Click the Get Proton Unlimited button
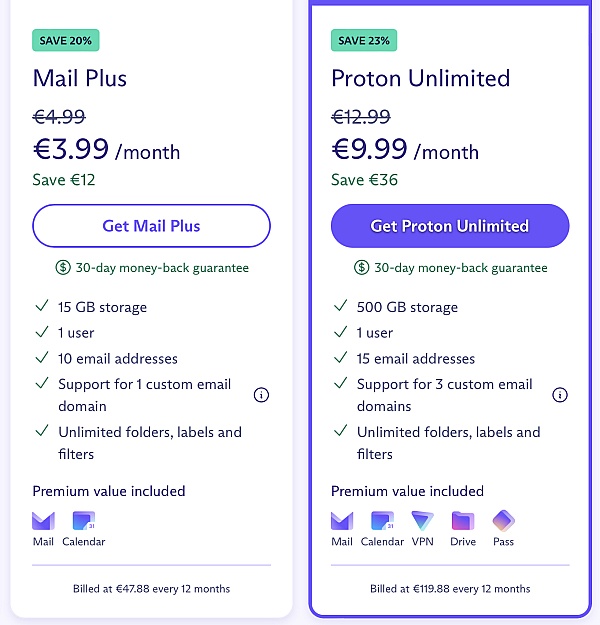This screenshot has height=625, width=600. [450, 226]
